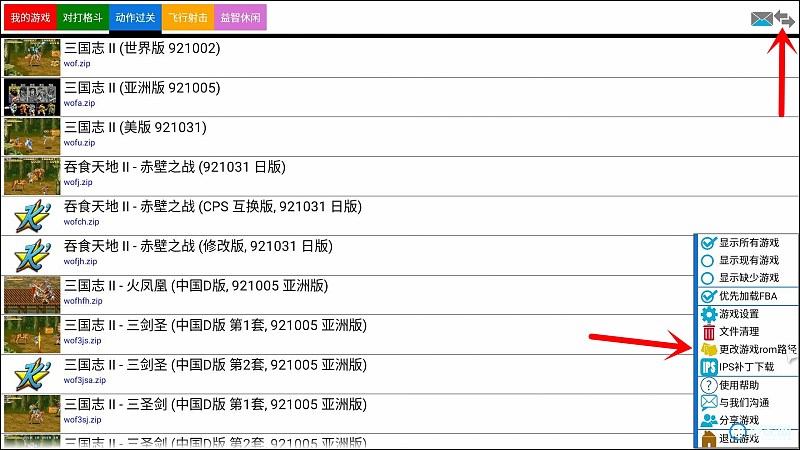
Task: Click the 文件清理 trash can icon
Action: tap(709, 332)
